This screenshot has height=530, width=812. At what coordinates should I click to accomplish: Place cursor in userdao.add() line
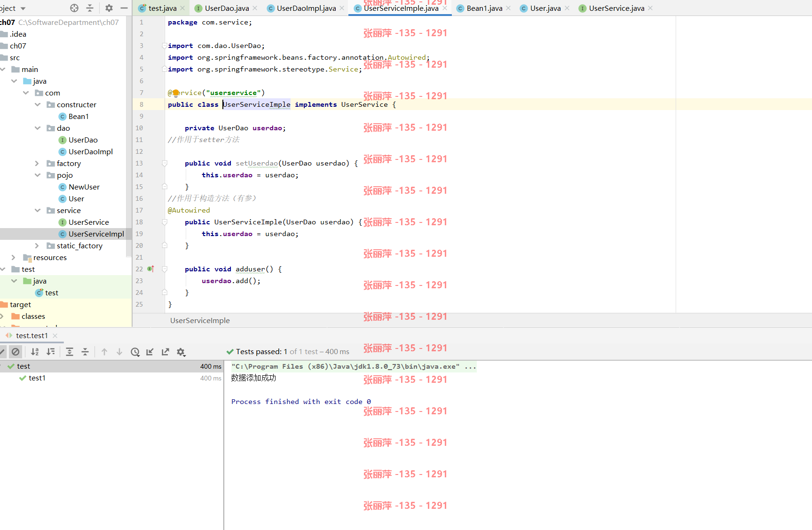click(x=231, y=281)
